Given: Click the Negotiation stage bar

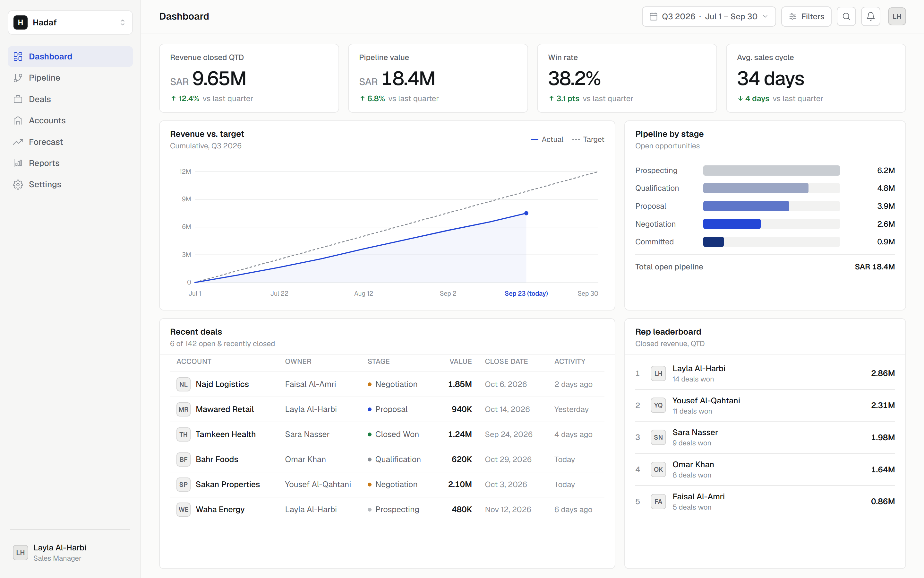Looking at the screenshot, I should [732, 224].
